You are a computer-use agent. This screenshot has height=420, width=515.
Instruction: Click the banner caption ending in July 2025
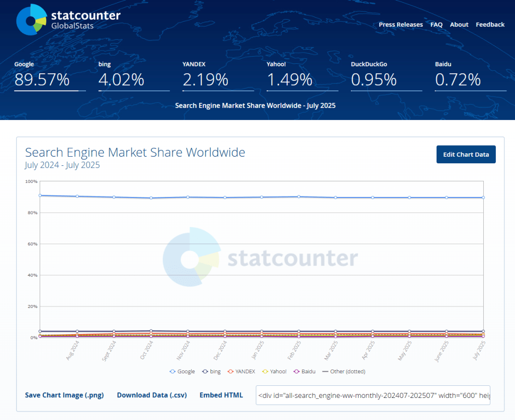click(x=255, y=106)
